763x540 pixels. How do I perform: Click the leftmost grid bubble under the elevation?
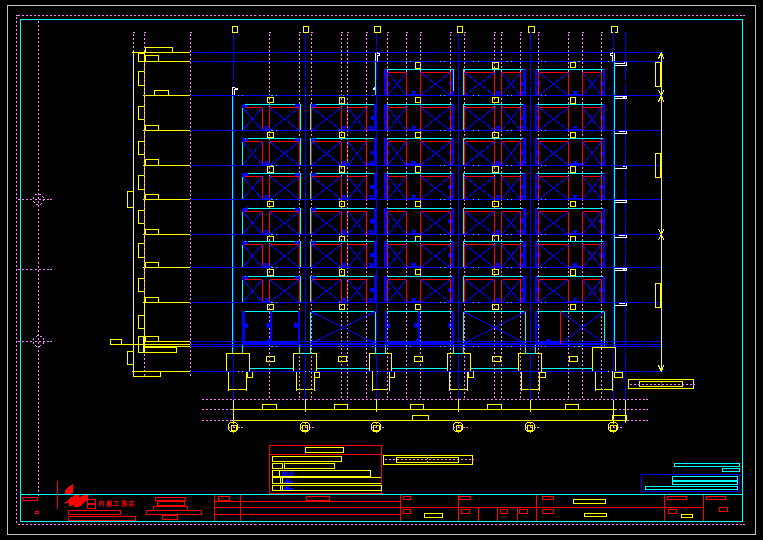click(233, 427)
